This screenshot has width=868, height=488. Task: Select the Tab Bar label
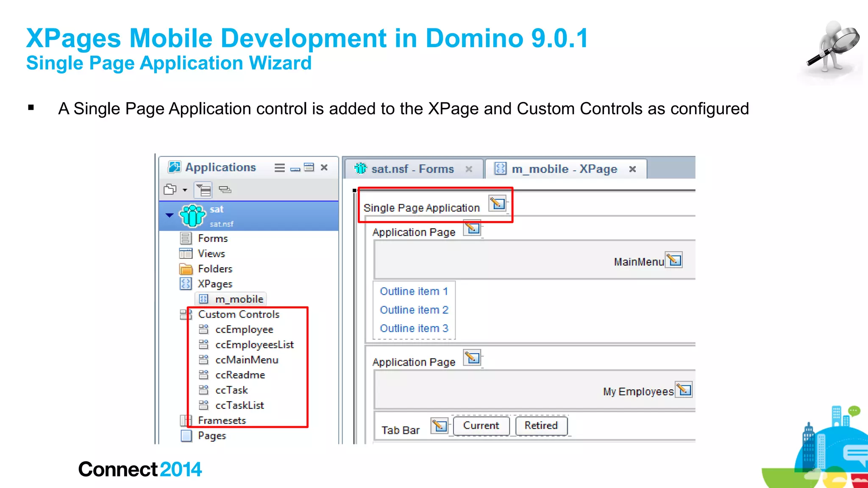click(401, 430)
